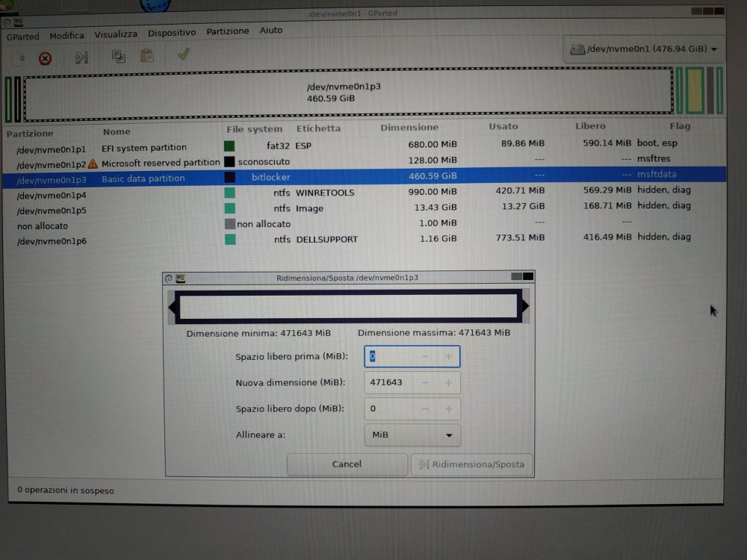Decrease Nuova dimensione with minus button
The width and height of the screenshot is (747, 560).
pyautogui.click(x=425, y=382)
